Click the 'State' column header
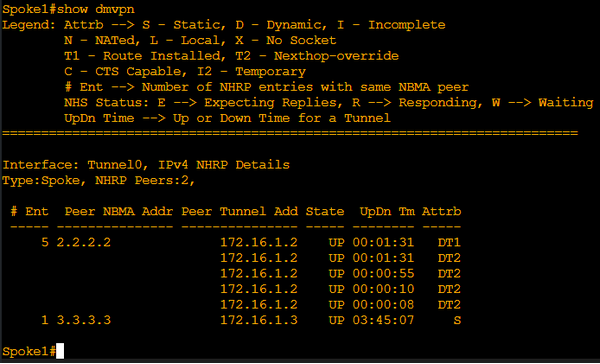 tap(325, 211)
